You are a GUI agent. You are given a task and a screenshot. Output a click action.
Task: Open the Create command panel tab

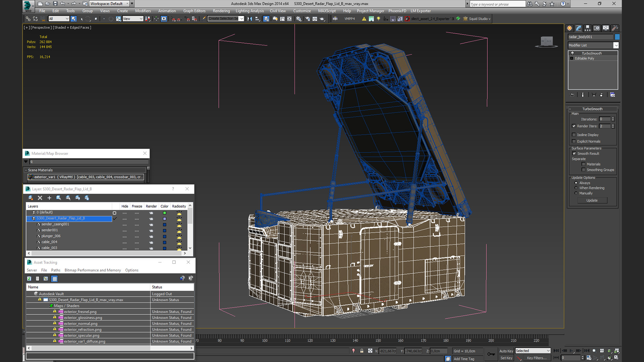(569, 28)
